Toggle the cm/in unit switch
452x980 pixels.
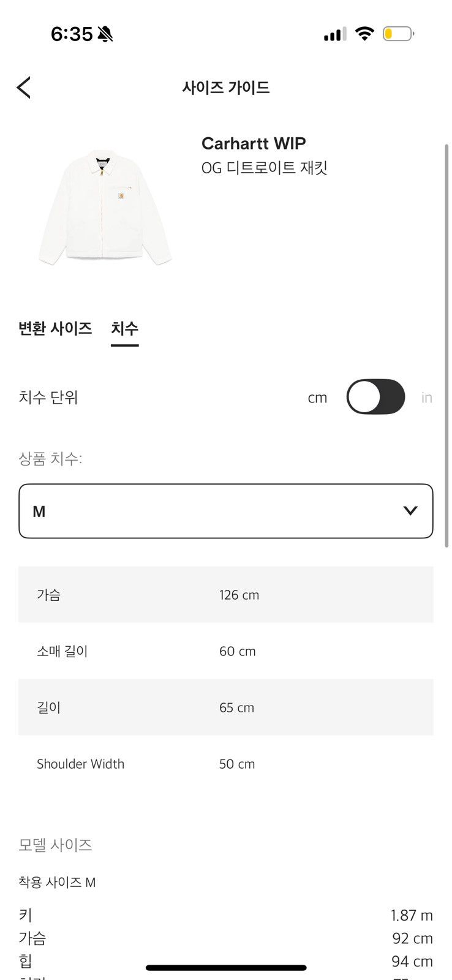coord(375,397)
